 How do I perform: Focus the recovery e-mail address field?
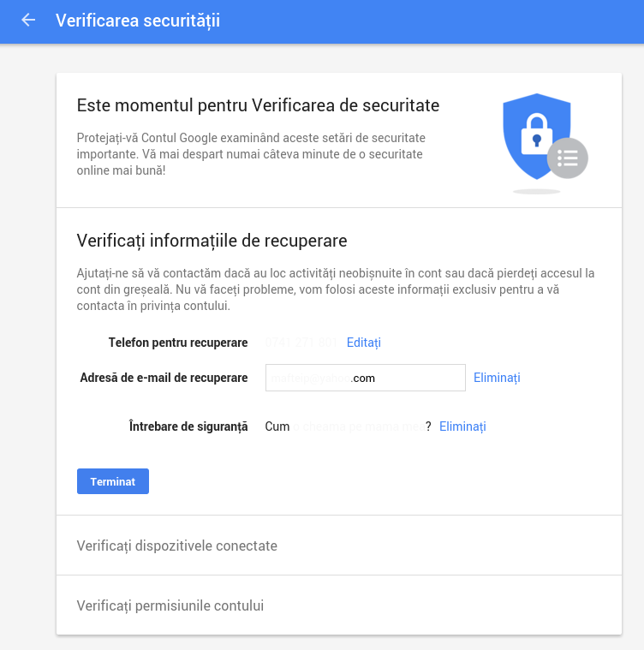point(365,378)
